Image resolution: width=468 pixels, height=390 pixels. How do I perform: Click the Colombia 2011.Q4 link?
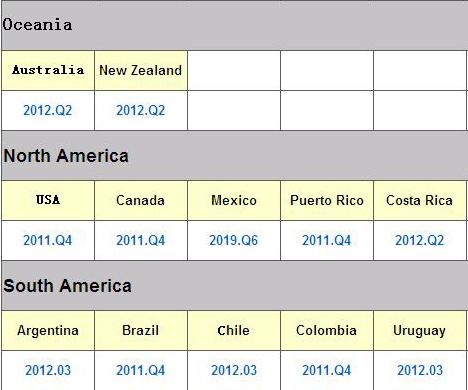point(327,370)
